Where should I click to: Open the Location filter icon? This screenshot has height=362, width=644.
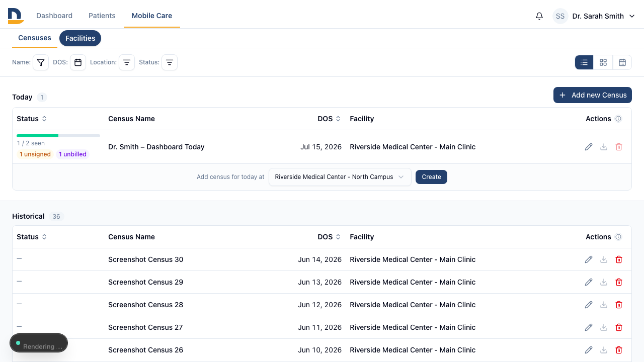[x=127, y=62]
